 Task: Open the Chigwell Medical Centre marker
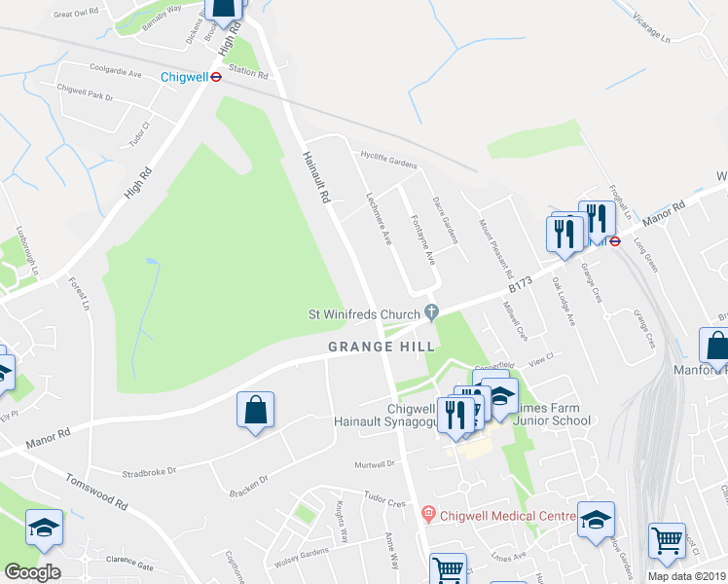pyautogui.click(x=427, y=514)
